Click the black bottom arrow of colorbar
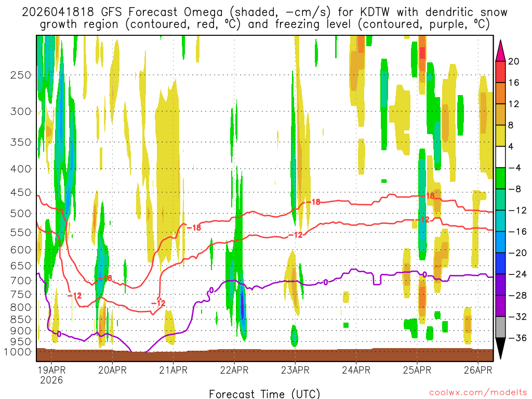 (500, 349)
